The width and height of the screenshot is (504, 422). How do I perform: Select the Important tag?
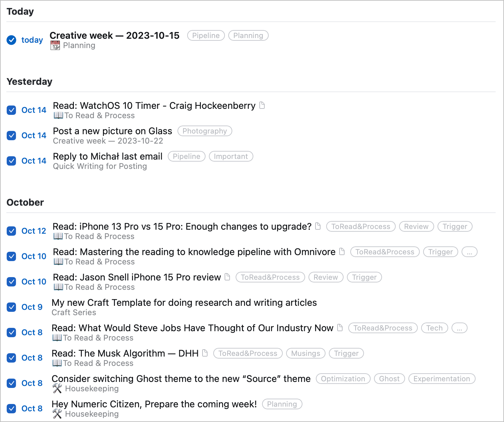[x=231, y=157]
